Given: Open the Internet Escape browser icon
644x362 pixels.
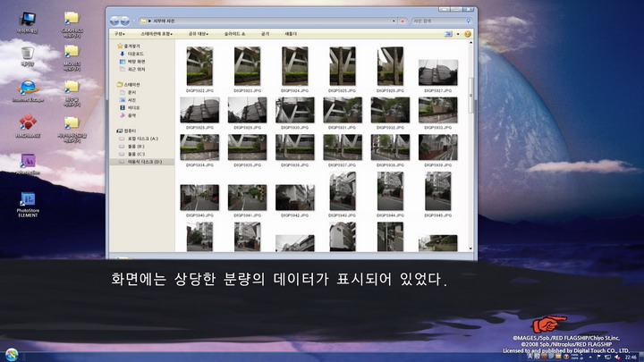Looking at the screenshot, I should pos(27,88).
